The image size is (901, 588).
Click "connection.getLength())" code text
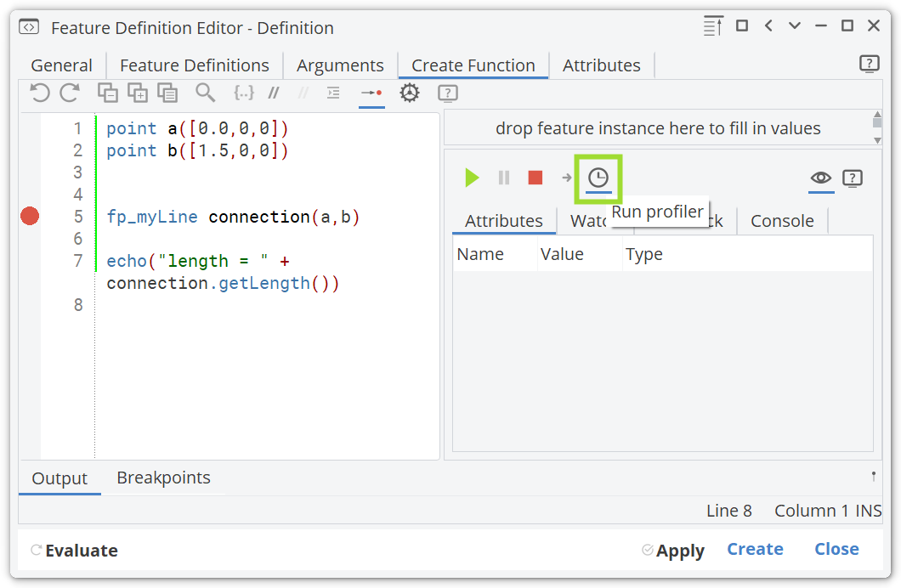click(x=223, y=283)
